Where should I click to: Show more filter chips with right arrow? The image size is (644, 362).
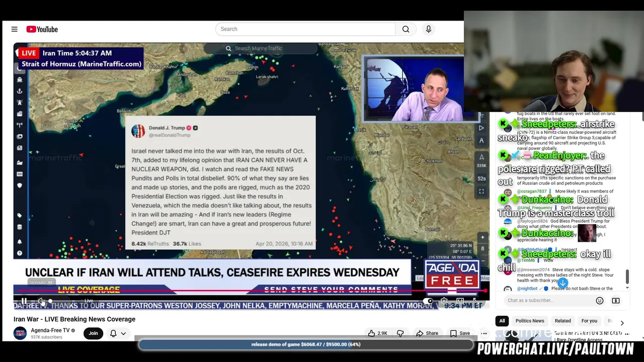click(x=622, y=323)
